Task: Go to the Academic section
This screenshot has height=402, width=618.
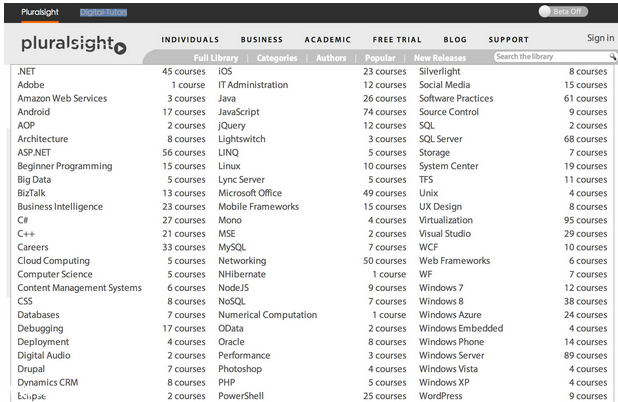Action: (328, 40)
